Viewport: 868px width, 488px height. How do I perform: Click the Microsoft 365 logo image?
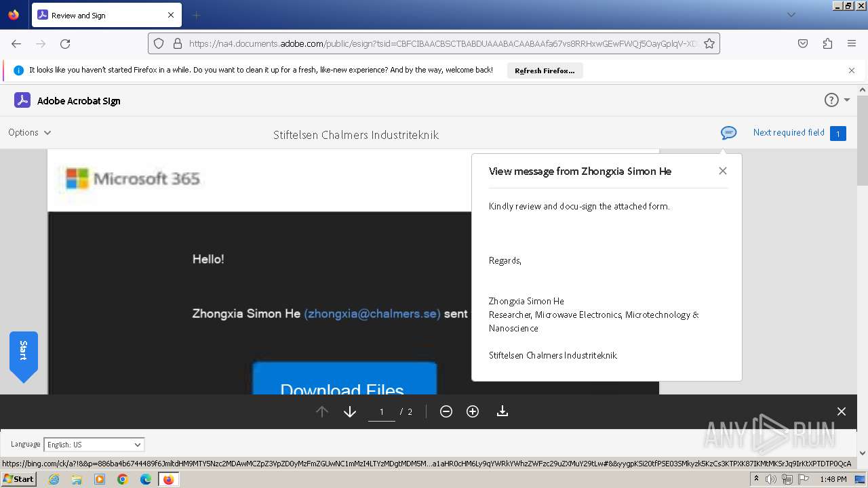click(133, 179)
